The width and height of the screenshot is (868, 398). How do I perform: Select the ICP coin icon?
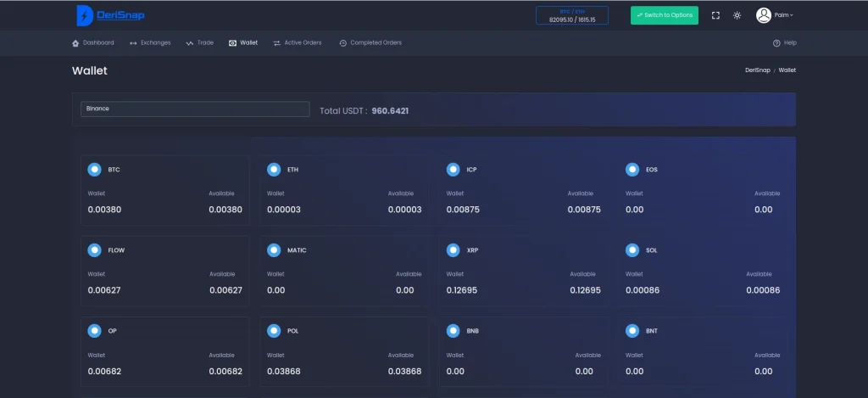click(x=453, y=169)
